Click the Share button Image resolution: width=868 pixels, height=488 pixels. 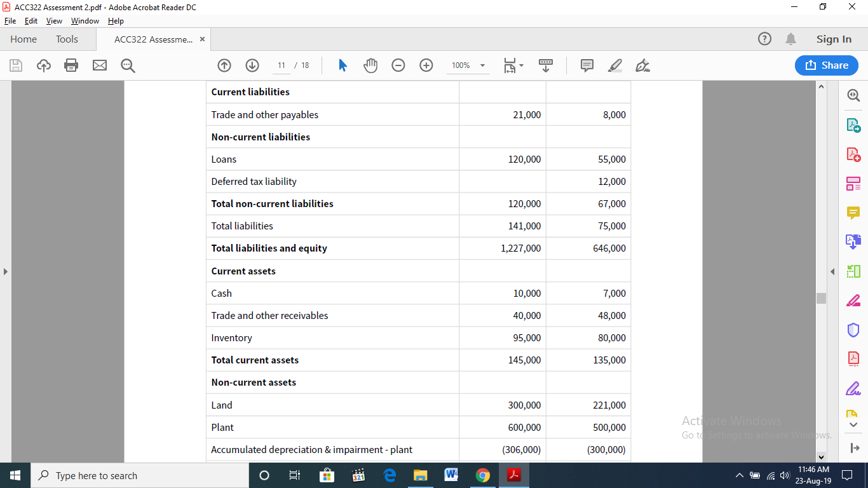click(x=826, y=65)
